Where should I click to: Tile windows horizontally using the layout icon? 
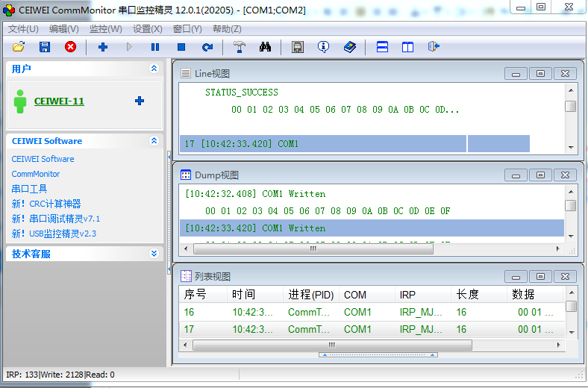coord(382,47)
